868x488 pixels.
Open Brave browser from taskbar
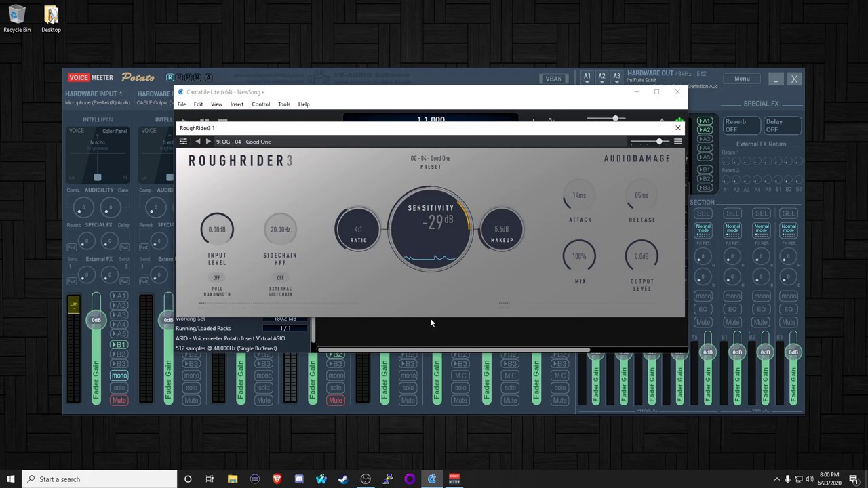click(x=277, y=479)
